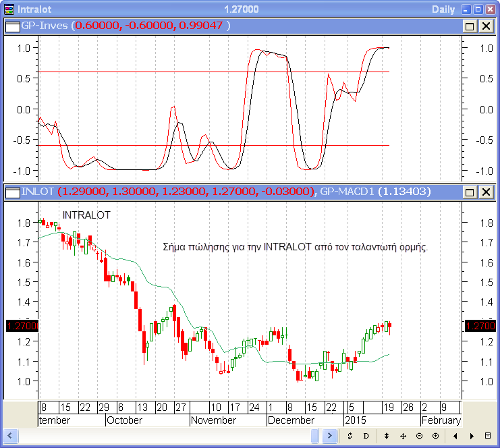Click the 'October' month label on date axis
500x448 pixels.
pyautogui.click(x=124, y=420)
